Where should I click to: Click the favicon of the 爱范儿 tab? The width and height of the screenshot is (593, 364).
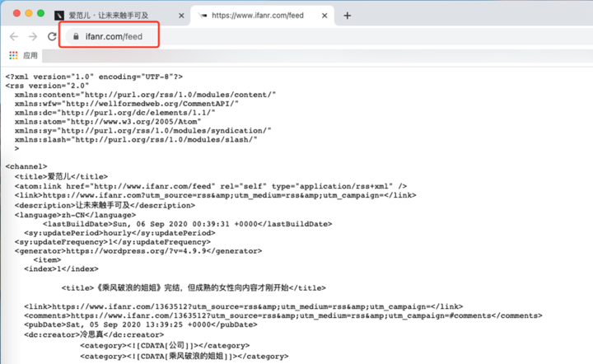coord(59,16)
